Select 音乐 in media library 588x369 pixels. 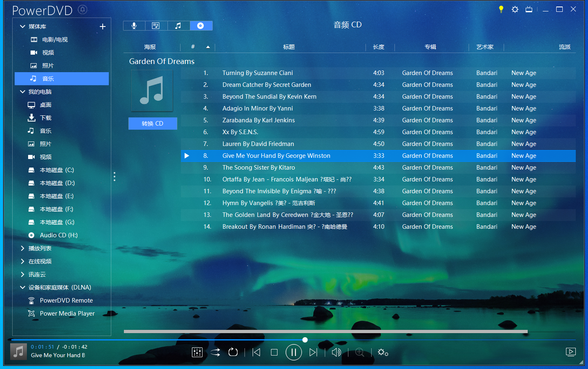pyautogui.click(x=62, y=79)
